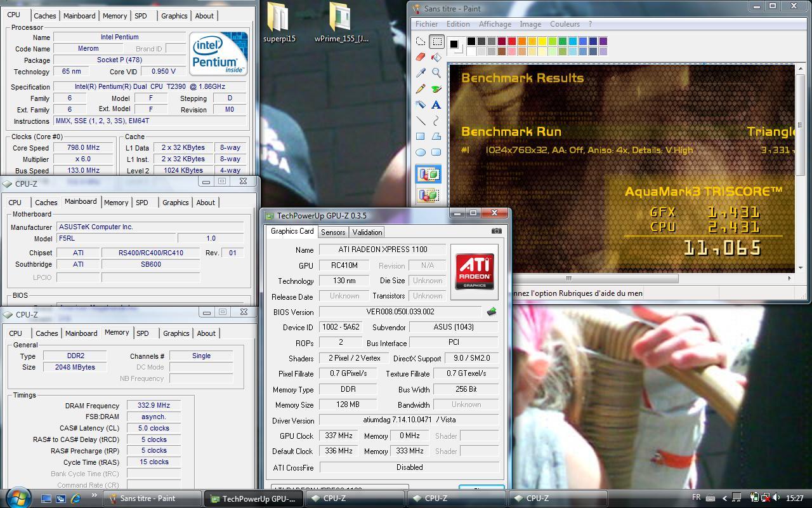
Task: Enable opaque selection mode in Paint
Action: pyautogui.click(x=428, y=174)
